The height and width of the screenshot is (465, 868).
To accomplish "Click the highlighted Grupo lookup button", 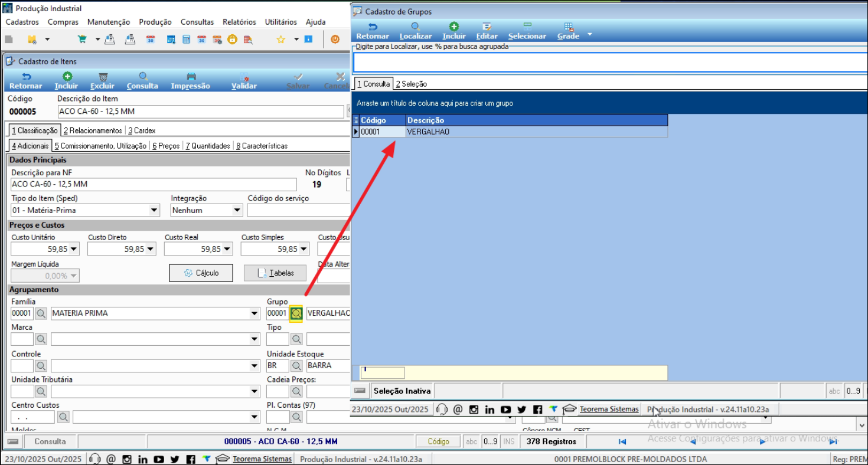I will tap(296, 313).
